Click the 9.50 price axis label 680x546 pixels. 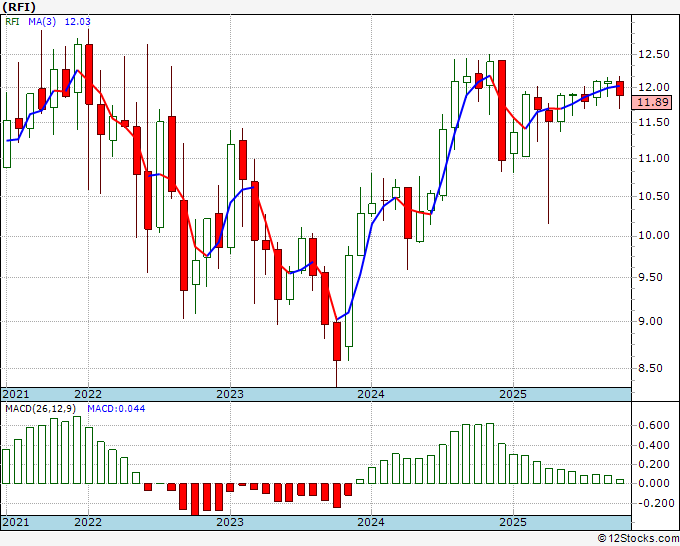651,277
